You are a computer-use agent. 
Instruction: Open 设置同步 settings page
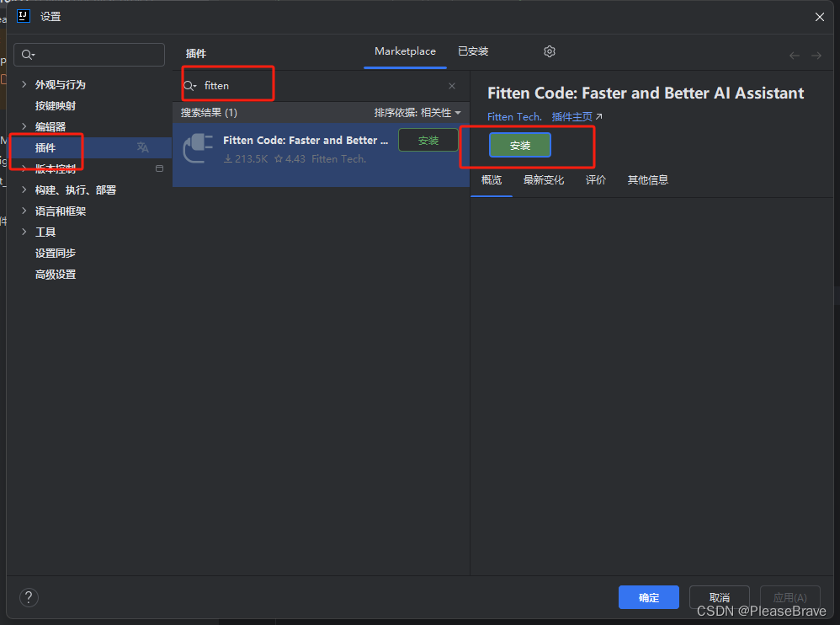(x=56, y=253)
